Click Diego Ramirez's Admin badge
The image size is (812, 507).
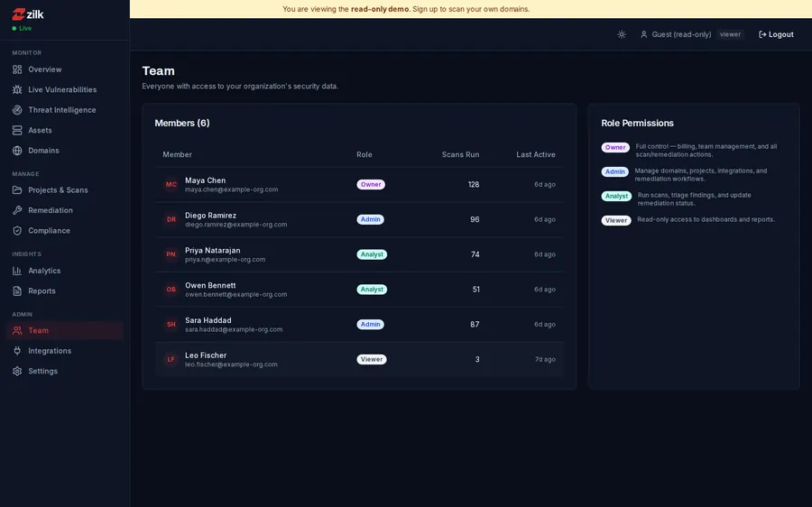tap(370, 219)
